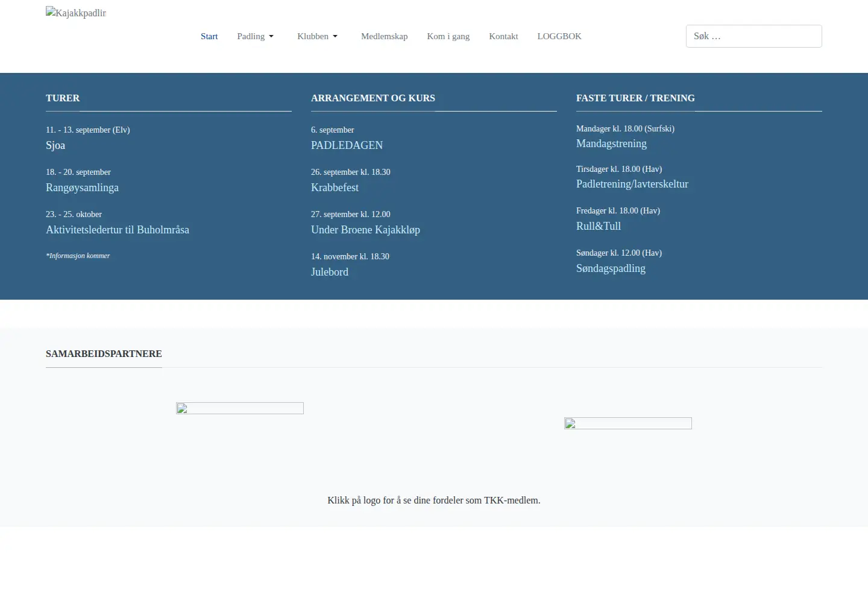Click the FASTE TURER / TRENING heading
This screenshot has width=868, height=603.
[x=635, y=98]
